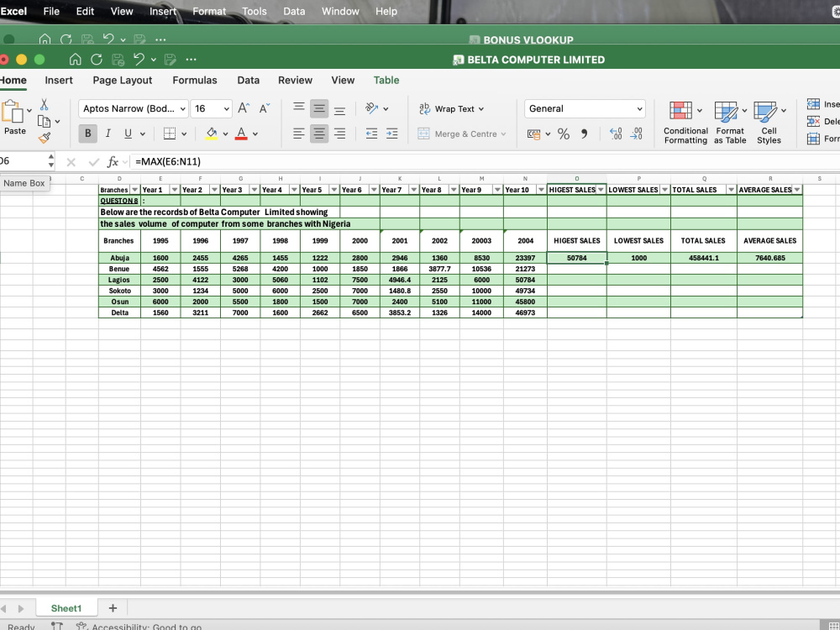Screen dimensions: 840x630
Task: Click the Save icon in BELTA title bar
Action: click(x=118, y=60)
